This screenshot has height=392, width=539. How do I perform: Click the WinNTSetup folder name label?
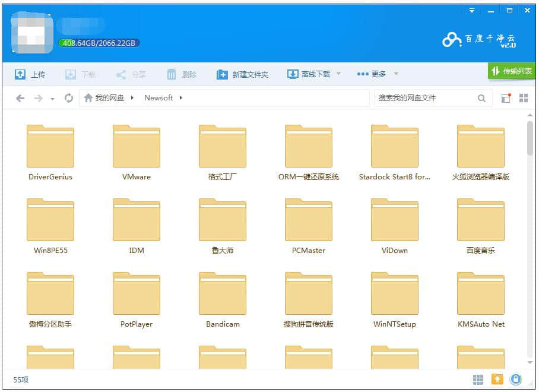click(x=395, y=324)
